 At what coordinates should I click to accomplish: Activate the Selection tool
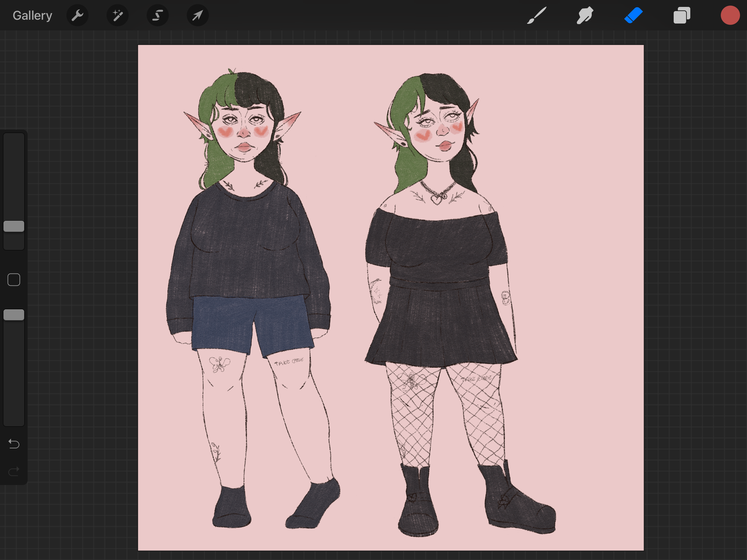coord(158,16)
